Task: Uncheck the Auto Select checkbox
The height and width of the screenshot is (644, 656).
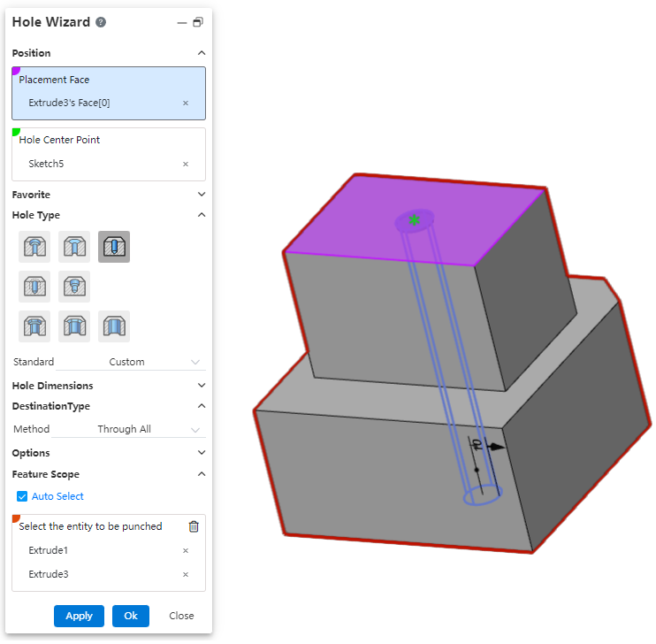Action: point(22,496)
